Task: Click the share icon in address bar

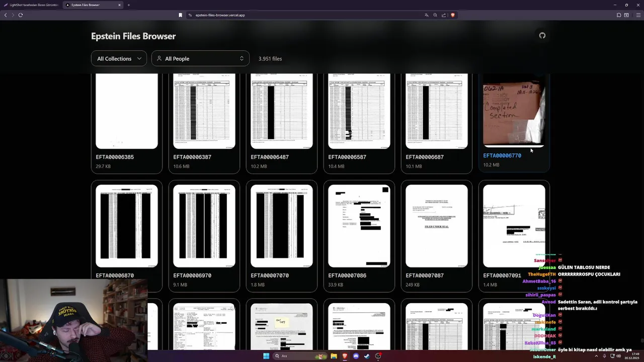Action: (x=444, y=15)
